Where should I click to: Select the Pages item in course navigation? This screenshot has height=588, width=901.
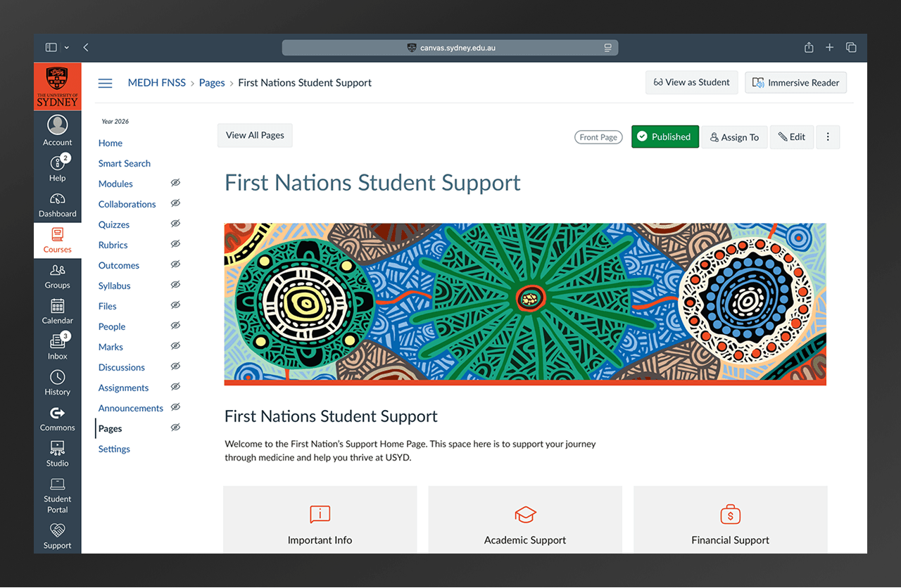[x=110, y=428]
